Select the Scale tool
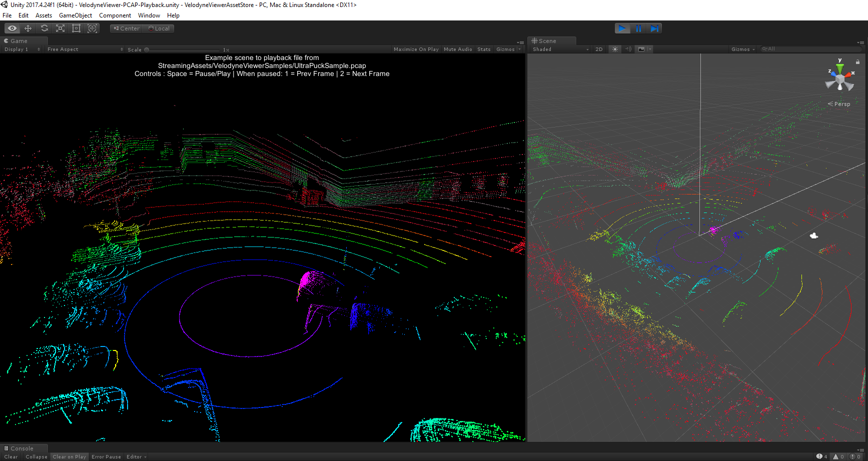Screen dimensions: 868x461 (60, 28)
